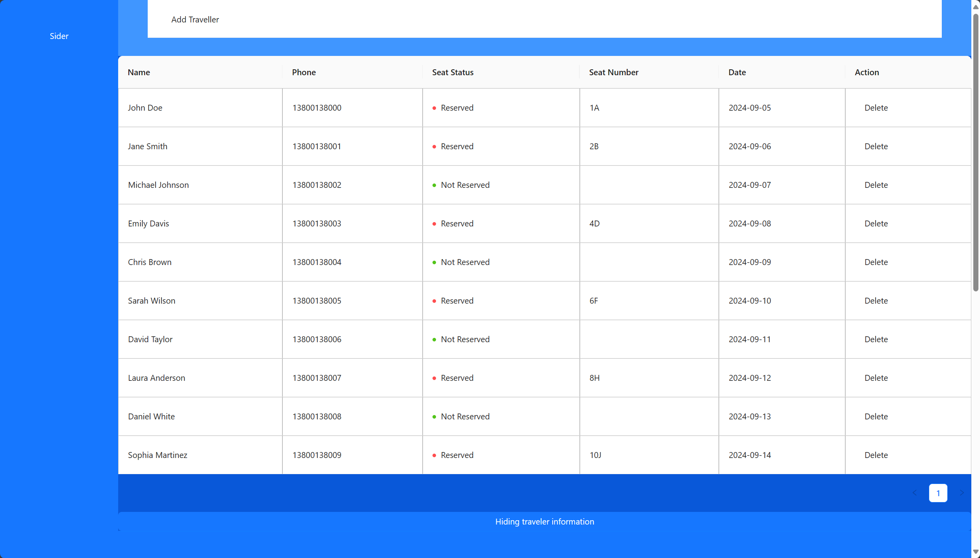Screen dimensions: 980x558
Task: Click the scrollbar up arrow
Action: click(x=976, y=7)
